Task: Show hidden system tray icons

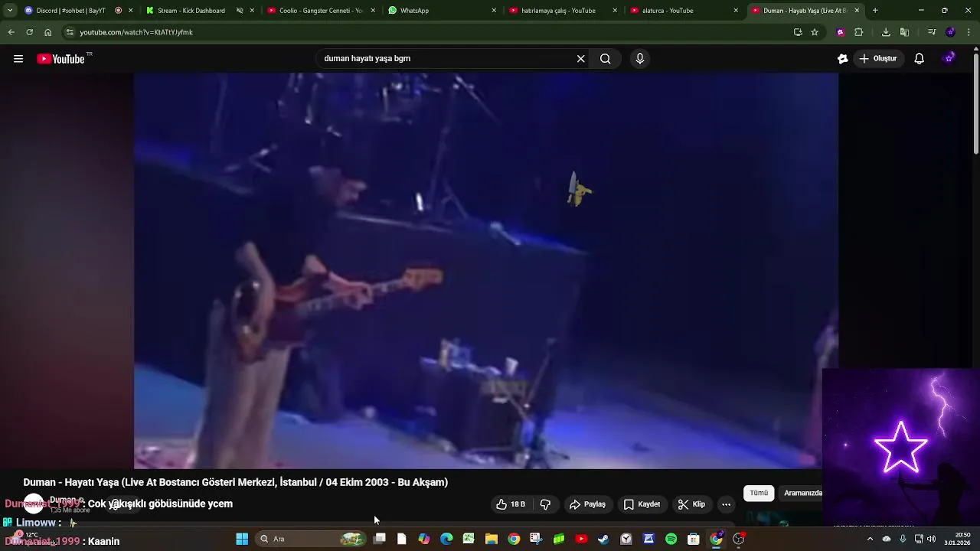Action: pos(870,539)
